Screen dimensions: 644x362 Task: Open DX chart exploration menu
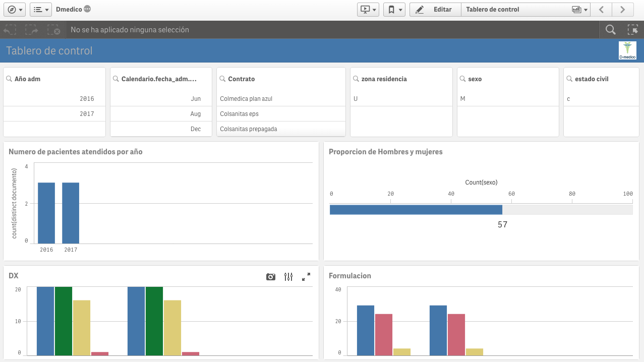click(x=288, y=277)
